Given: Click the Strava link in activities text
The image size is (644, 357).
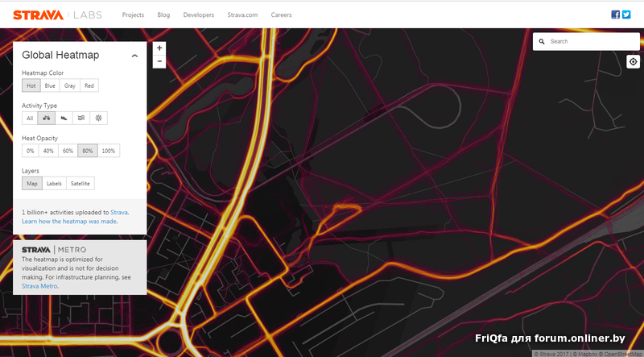Looking at the screenshot, I should click(119, 212).
